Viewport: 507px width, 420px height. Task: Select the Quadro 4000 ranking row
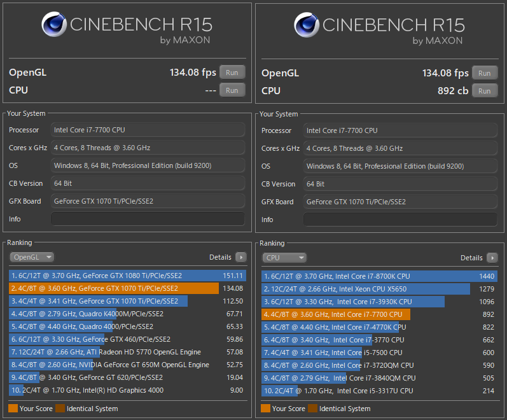(127, 326)
